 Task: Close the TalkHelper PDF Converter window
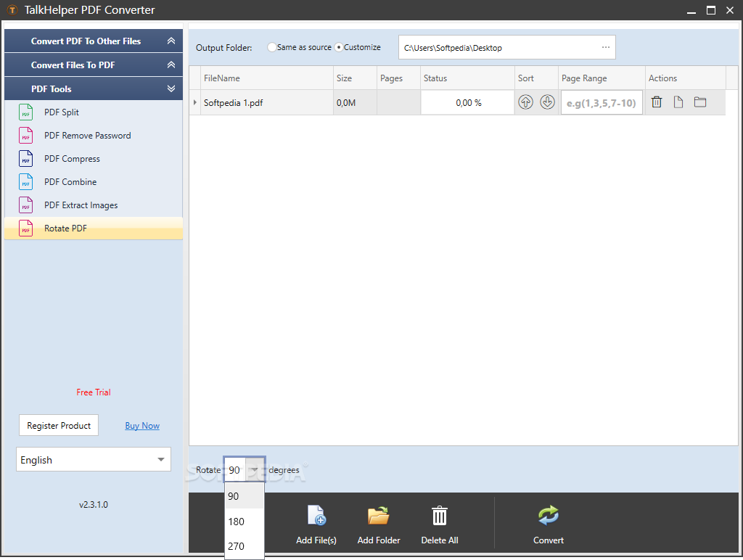[x=730, y=10]
